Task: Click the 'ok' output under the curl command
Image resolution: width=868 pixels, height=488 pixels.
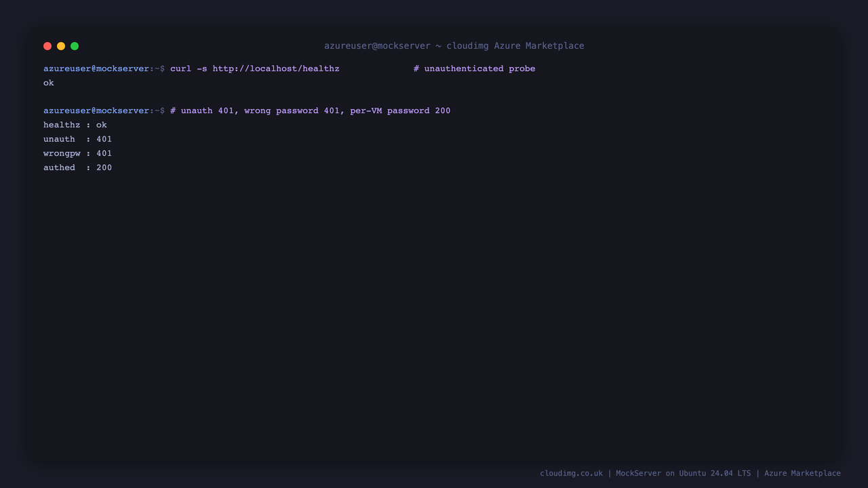Action: click(49, 83)
